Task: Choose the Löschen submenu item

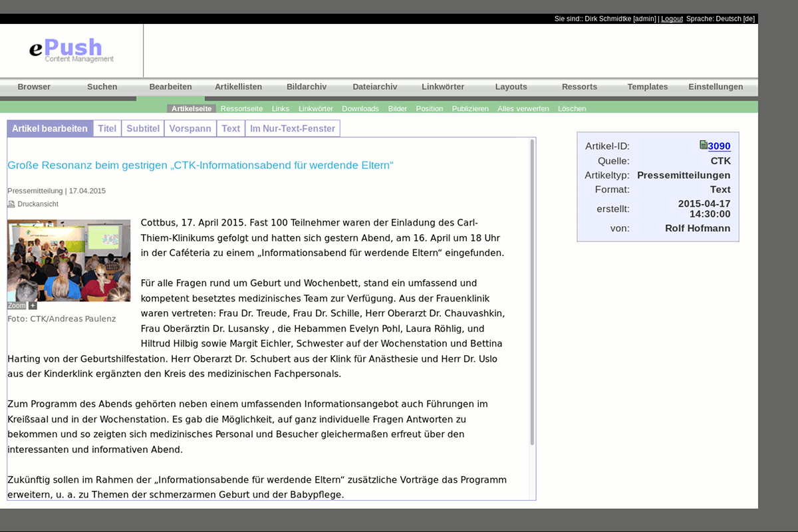Action: pos(572,108)
